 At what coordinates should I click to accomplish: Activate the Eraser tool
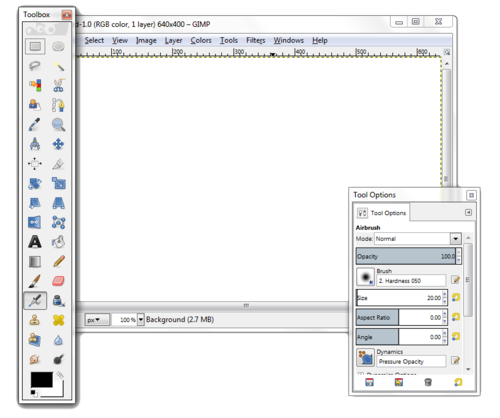point(58,281)
